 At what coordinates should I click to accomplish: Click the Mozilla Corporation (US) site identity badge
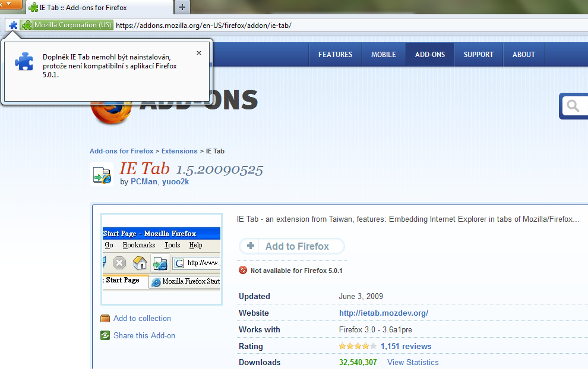(67, 25)
